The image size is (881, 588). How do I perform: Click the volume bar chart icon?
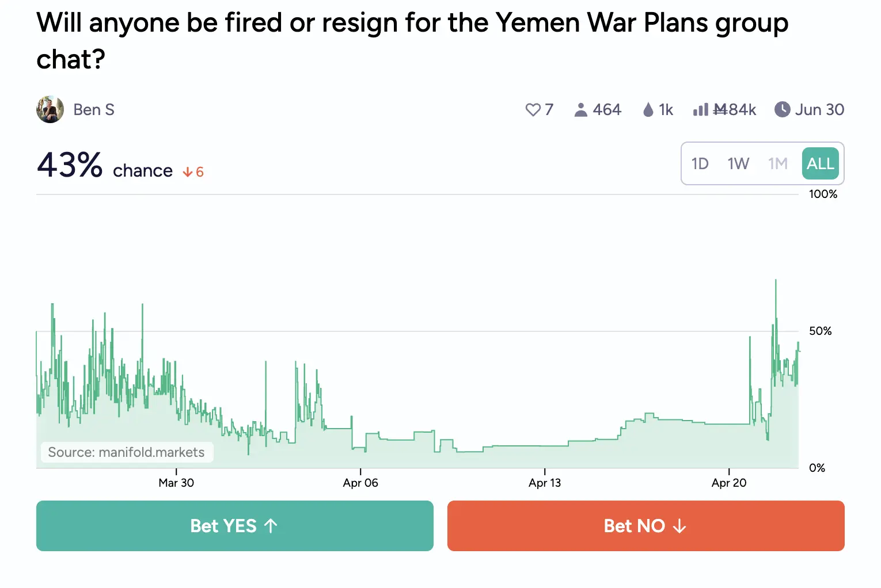700,109
